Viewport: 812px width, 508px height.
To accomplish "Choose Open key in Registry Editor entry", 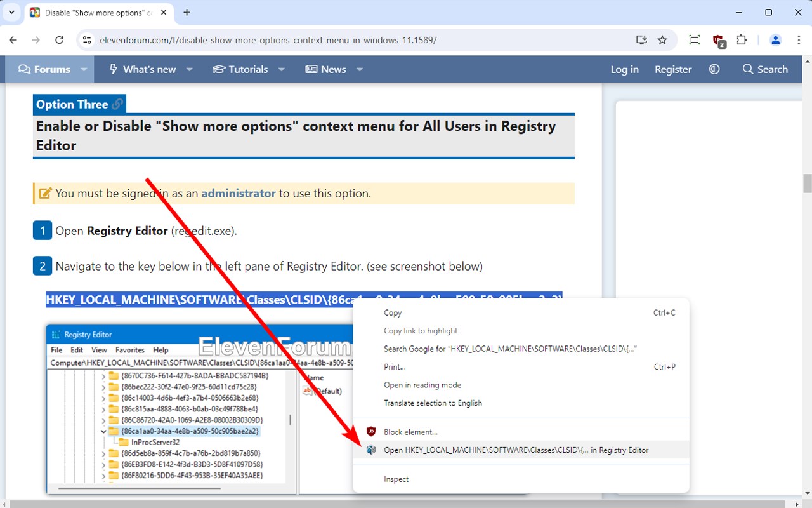I will [x=521, y=450].
